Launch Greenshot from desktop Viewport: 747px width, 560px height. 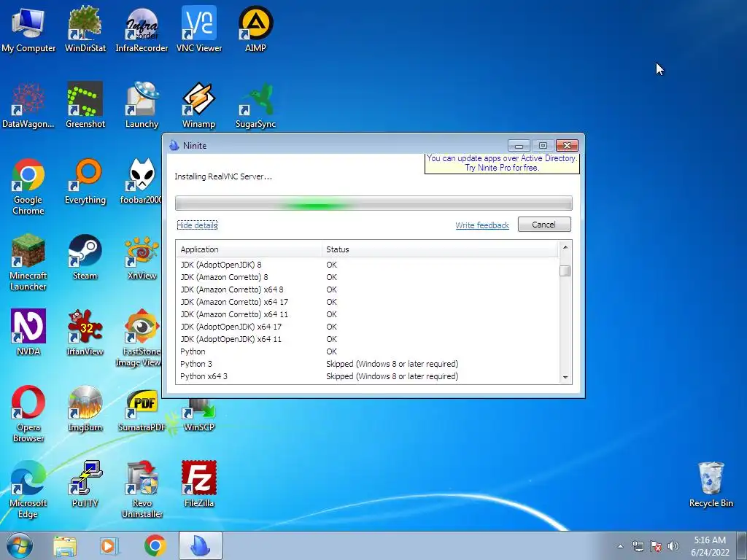(85, 105)
